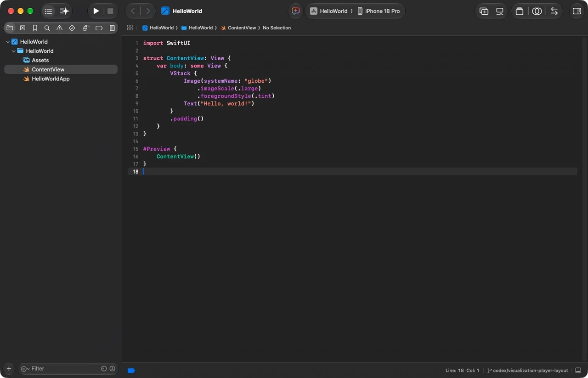The width and height of the screenshot is (588, 378).
Task: Collapse the root HelloWorld project
Action: point(8,42)
